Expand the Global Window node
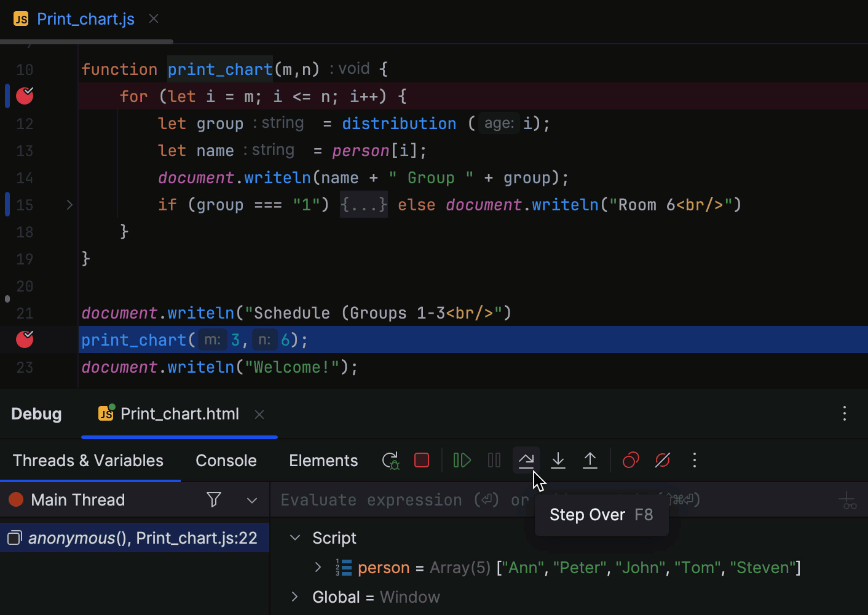The width and height of the screenshot is (868, 615). [x=294, y=597]
